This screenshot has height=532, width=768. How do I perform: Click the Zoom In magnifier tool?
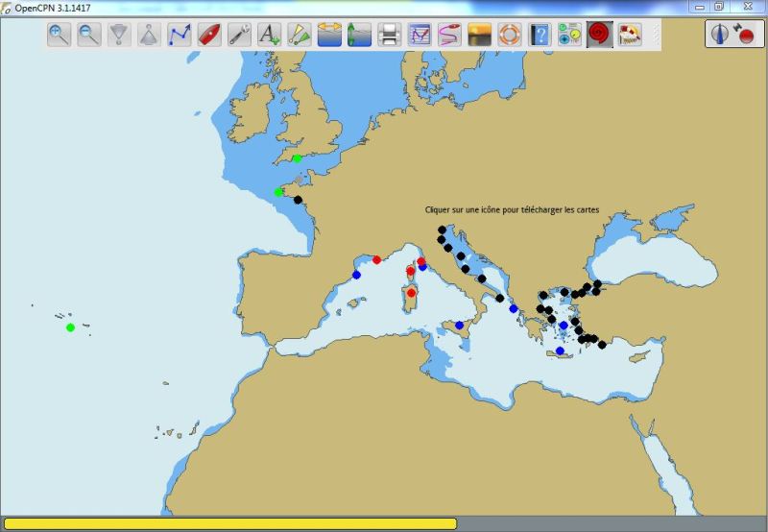(60, 35)
